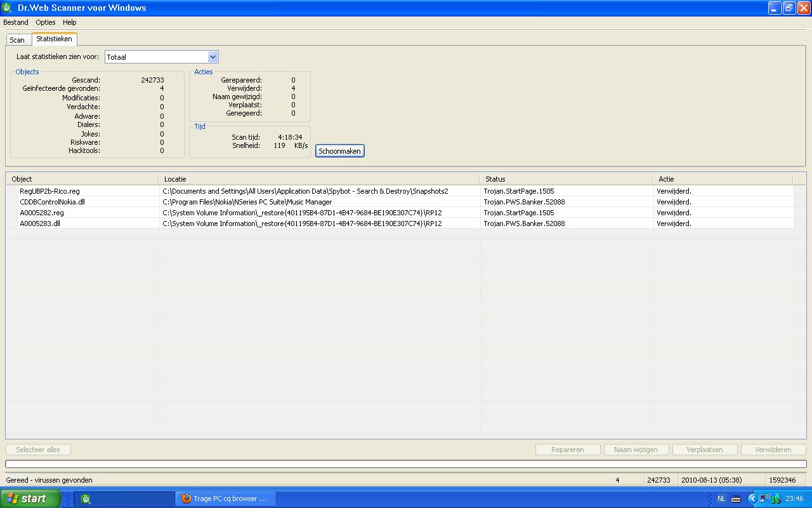The width and height of the screenshot is (812, 508).
Task: Switch to the Firefox 'Trage PC cq browser' taskbar item
Action: [225, 498]
